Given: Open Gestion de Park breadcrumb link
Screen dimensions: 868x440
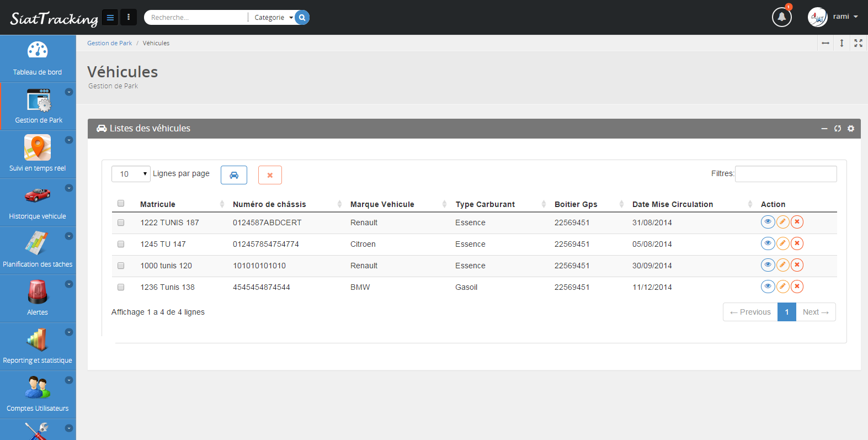Looking at the screenshot, I should (x=109, y=43).
